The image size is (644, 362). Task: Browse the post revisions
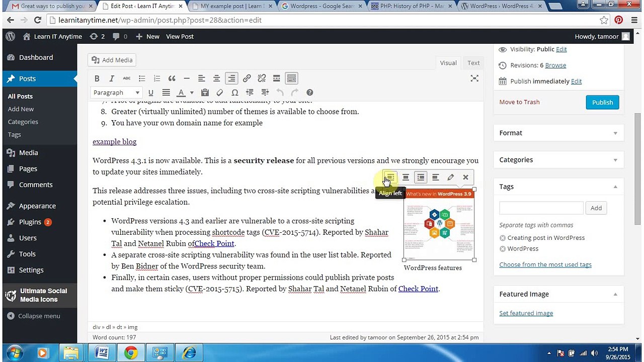pyautogui.click(x=555, y=65)
